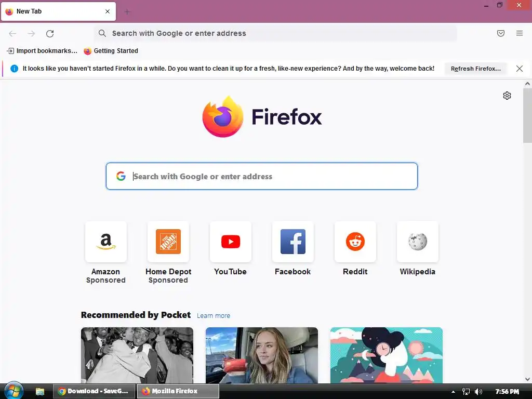Show hidden system tray icons
The image size is (532, 399).
453,392
